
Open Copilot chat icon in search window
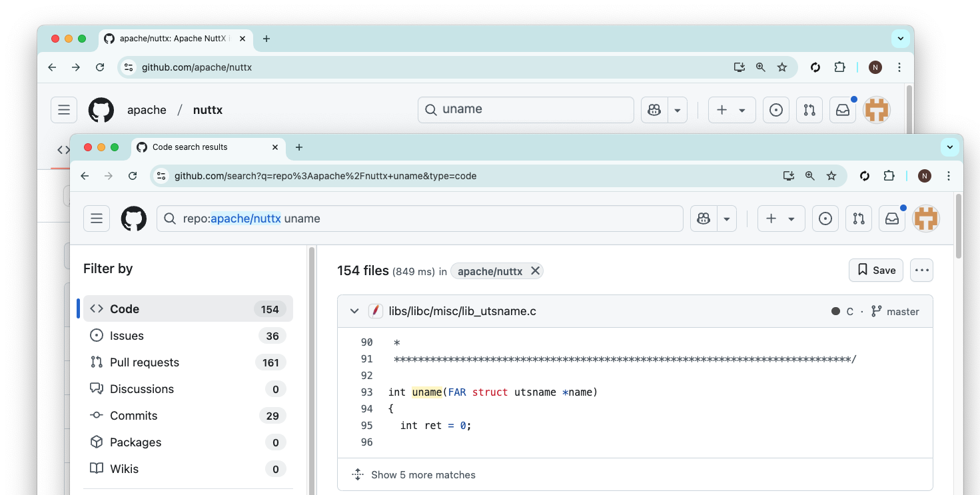[x=704, y=219]
